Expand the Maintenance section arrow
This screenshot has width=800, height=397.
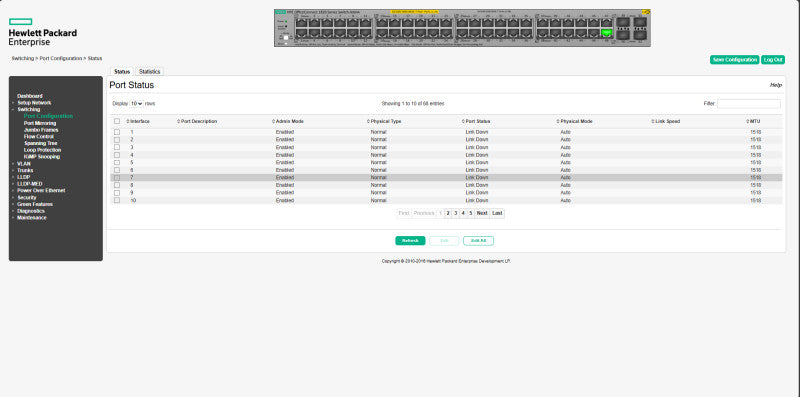tap(13, 218)
